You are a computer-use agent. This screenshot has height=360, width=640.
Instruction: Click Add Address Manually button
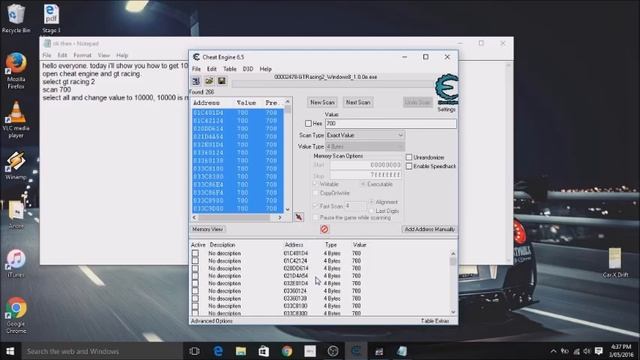coord(429,229)
